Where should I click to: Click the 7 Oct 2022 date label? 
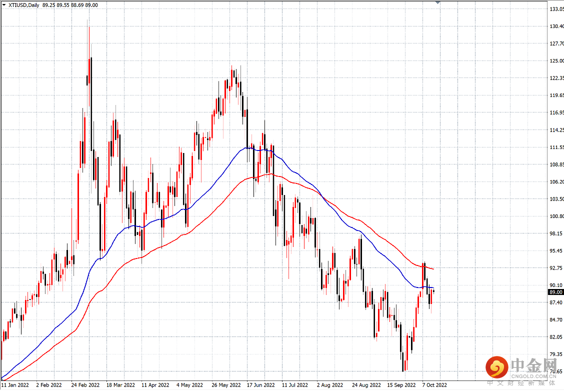pos(434,385)
